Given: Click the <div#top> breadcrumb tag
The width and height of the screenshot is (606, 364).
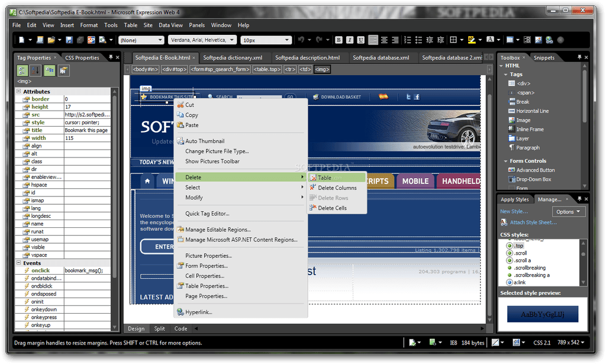Looking at the screenshot, I should coord(175,70).
